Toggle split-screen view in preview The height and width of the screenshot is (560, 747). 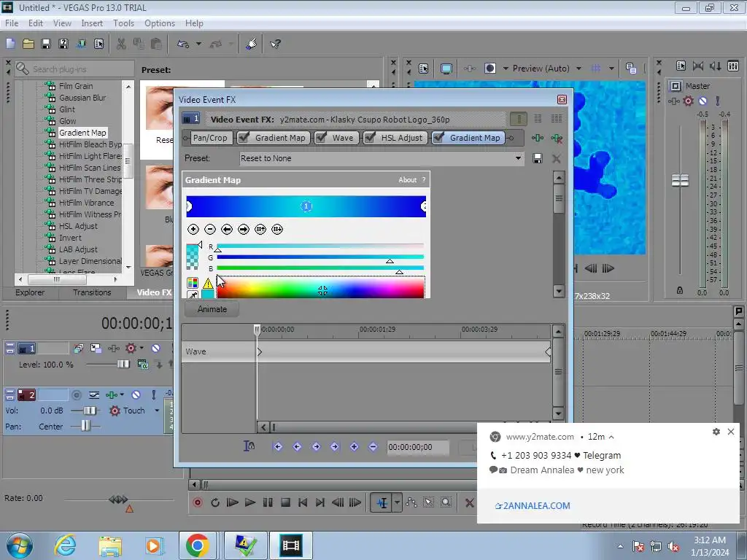pyautogui.click(x=489, y=69)
